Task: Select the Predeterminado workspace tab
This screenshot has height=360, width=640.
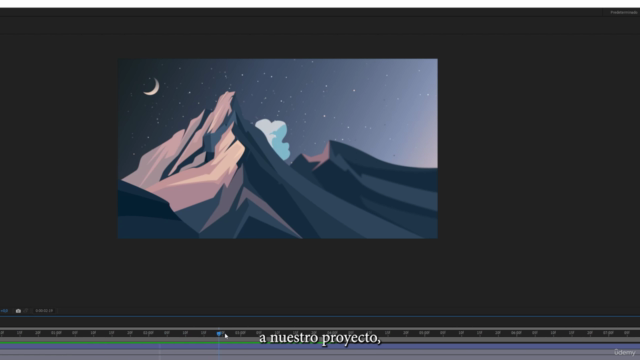Action: (624, 12)
